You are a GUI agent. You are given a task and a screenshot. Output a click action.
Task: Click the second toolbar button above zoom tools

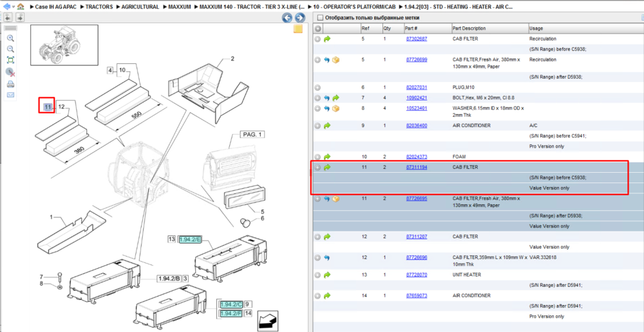(20, 17)
